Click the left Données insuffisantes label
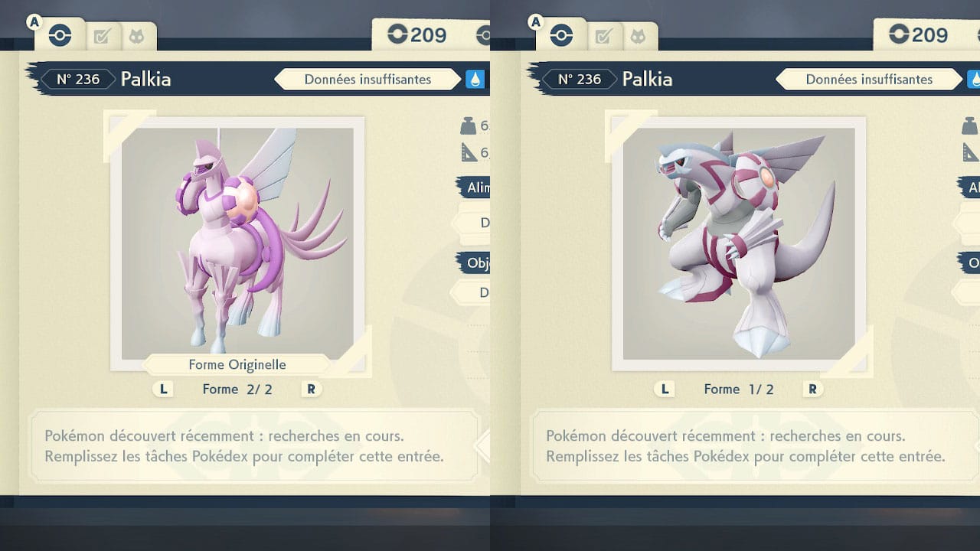This screenshot has width=980, height=551. [367, 79]
